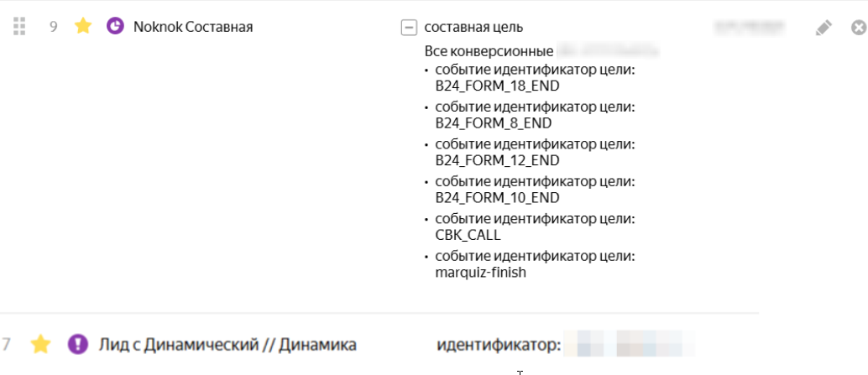Select the B24_FORM_18_END goal identifier
This screenshot has width=868, height=375.
point(498,86)
